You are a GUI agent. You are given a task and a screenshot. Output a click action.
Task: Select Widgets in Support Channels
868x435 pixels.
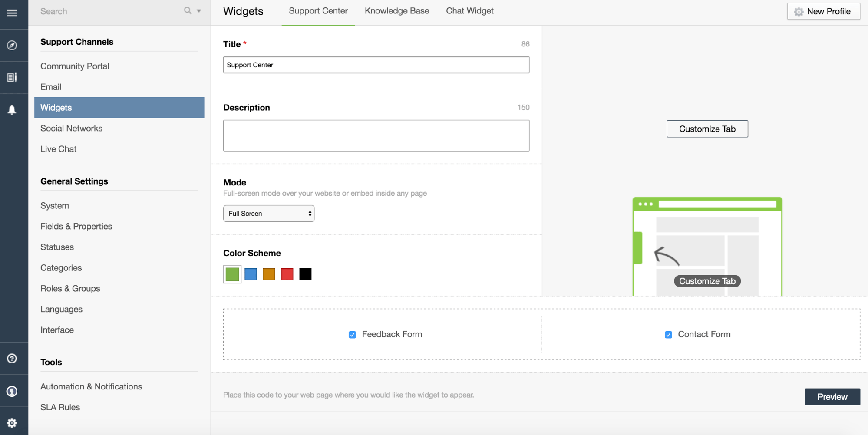[x=119, y=108]
